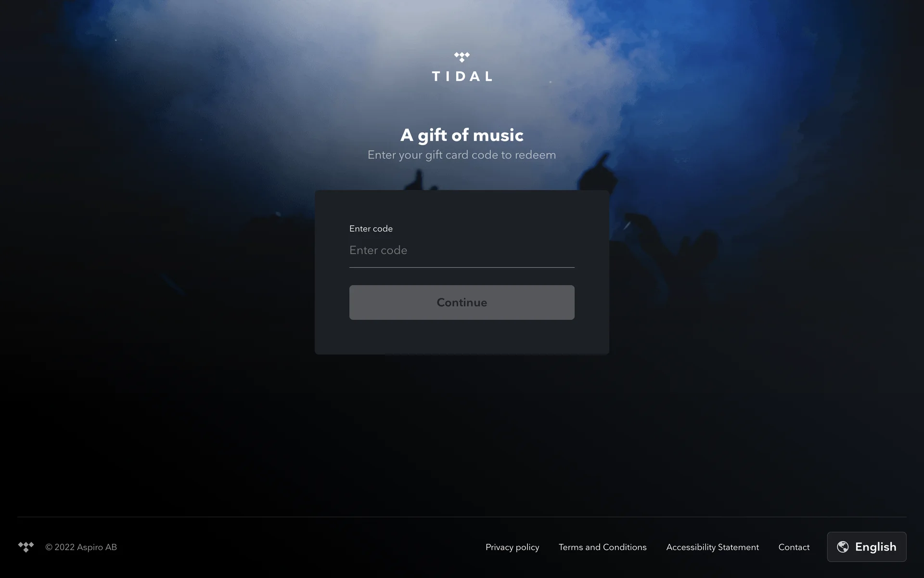Click the "English" text label in footer
924x578 pixels.
tap(876, 547)
